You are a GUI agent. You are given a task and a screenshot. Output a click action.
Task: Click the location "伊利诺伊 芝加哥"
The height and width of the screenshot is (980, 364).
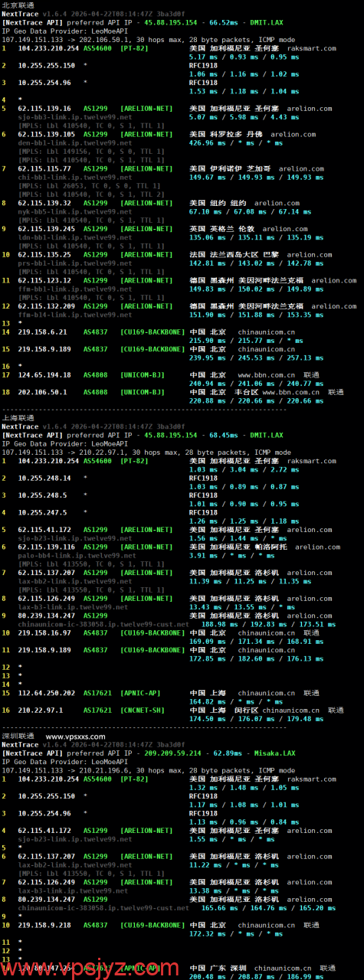coord(241,168)
